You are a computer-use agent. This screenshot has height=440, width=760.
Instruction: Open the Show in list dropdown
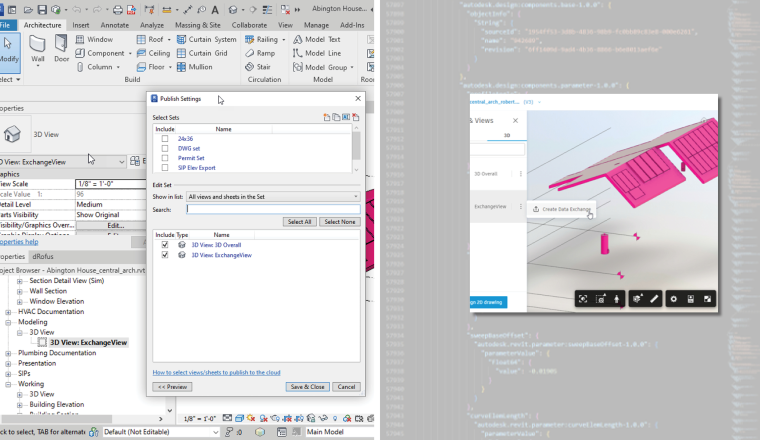click(x=273, y=197)
